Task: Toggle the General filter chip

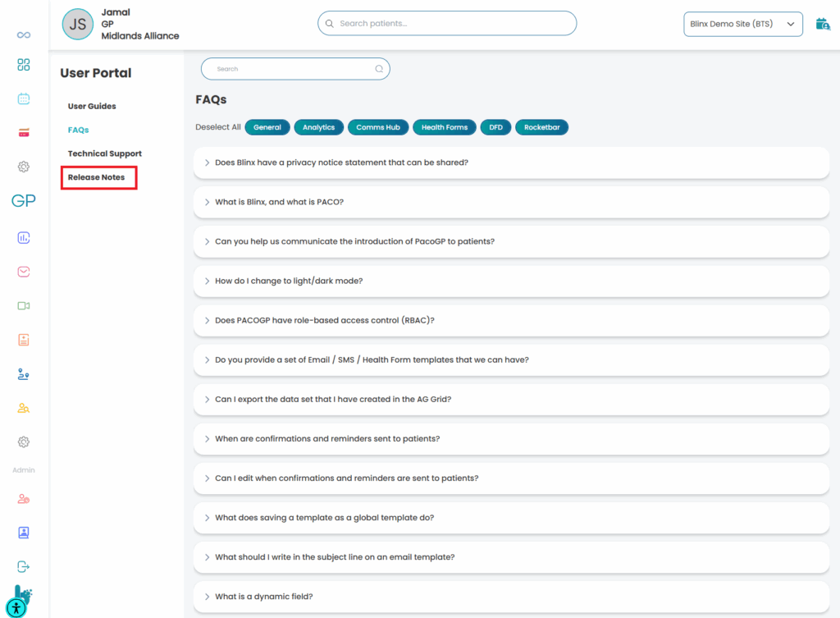Action: click(267, 127)
